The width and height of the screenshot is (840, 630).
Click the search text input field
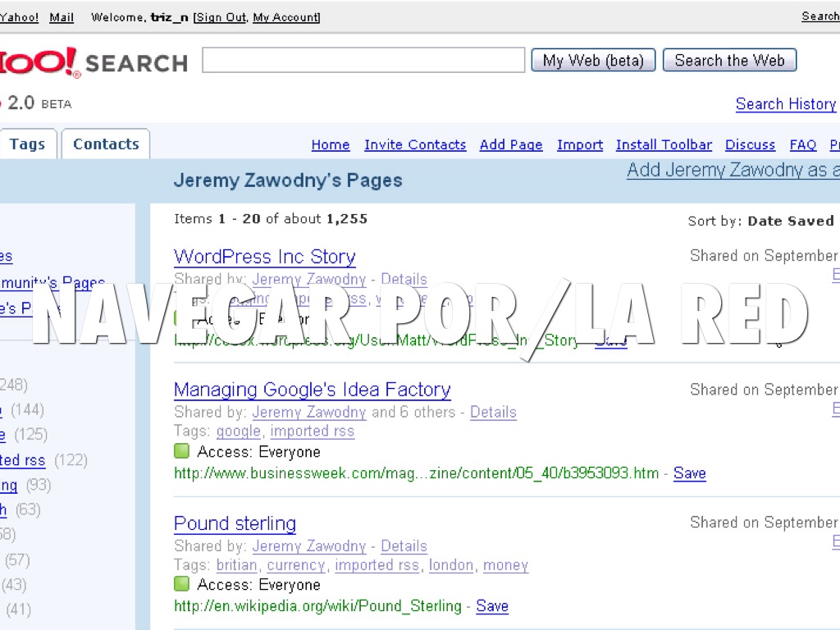point(363,61)
